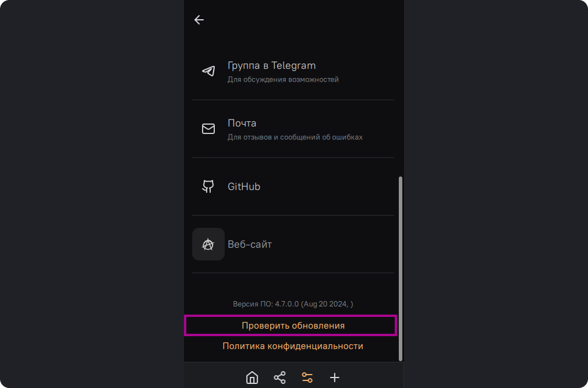Click the vertical scrollbar thumb
The height and width of the screenshot is (388, 588).
tap(400, 268)
